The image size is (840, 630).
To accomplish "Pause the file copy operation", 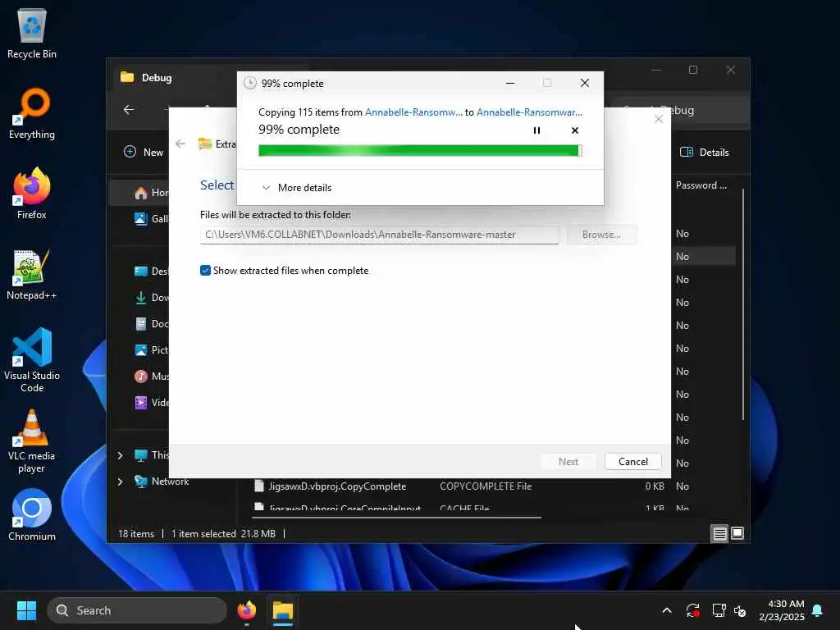I will click(x=536, y=130).
